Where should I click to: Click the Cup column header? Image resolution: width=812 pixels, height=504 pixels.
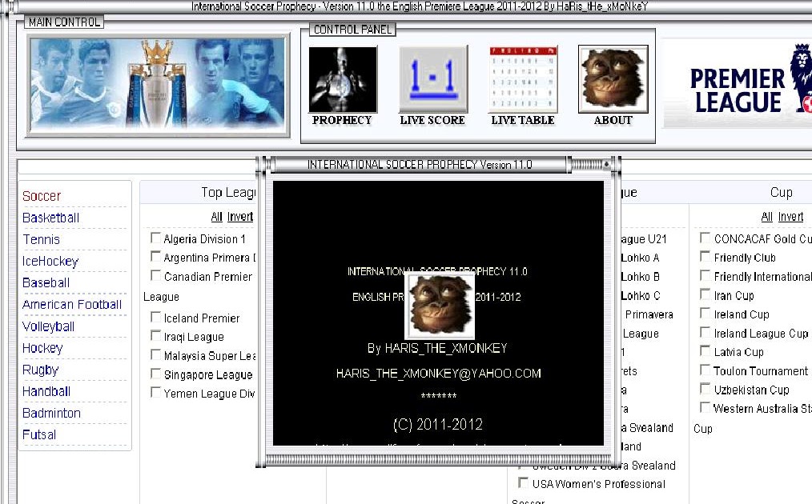tap(781, 193)
